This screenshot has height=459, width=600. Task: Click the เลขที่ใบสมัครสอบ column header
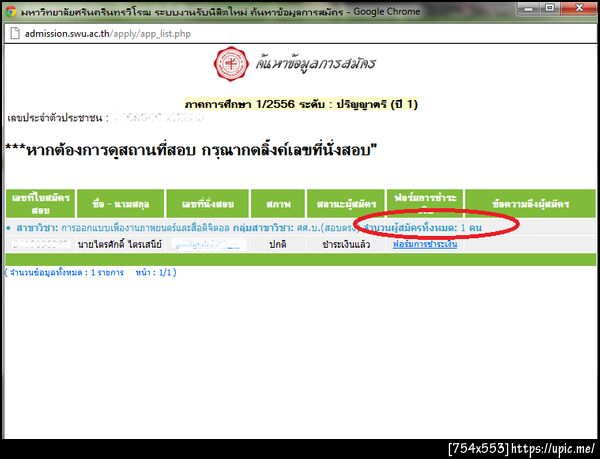41,203
